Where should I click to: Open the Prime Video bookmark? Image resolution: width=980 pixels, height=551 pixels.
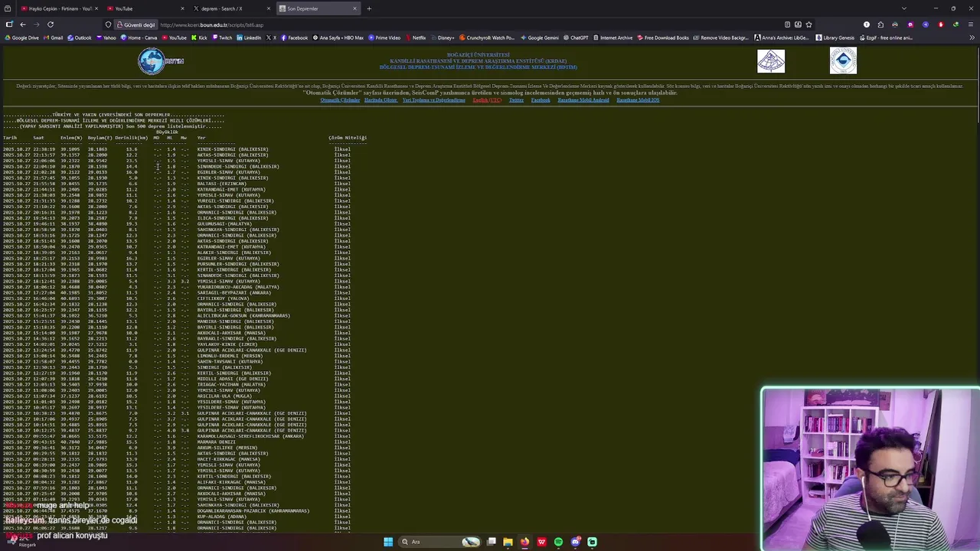(x=384, y=37)
